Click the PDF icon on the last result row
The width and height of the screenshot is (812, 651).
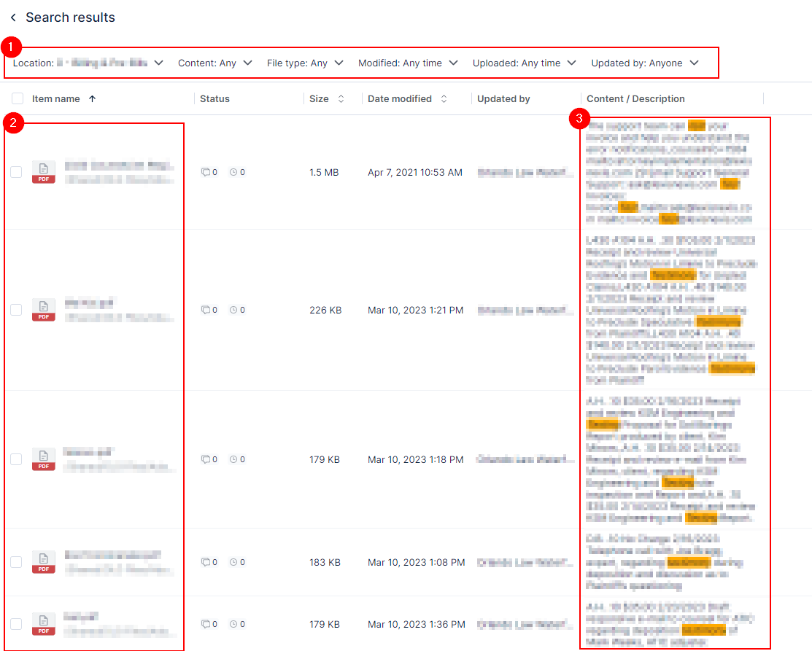43,624
